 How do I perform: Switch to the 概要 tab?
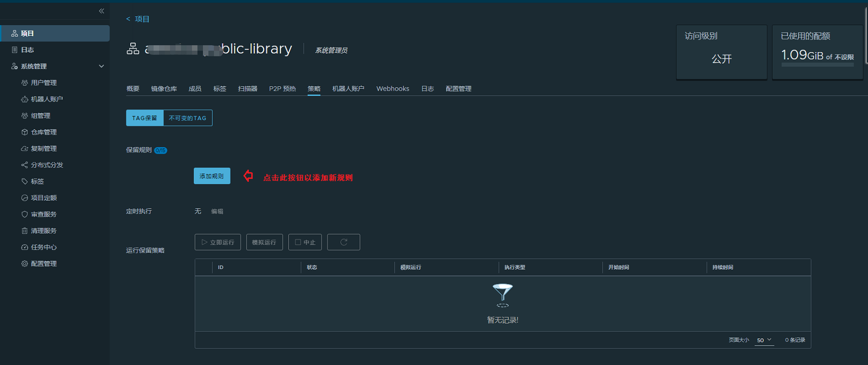pos(133,89)
